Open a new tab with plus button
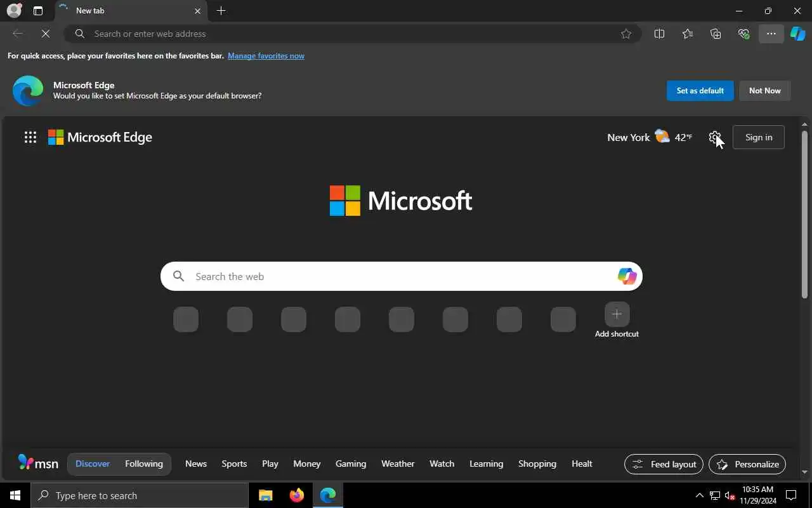812x508 pixels. pyautogui.click(x=221, y=11)
